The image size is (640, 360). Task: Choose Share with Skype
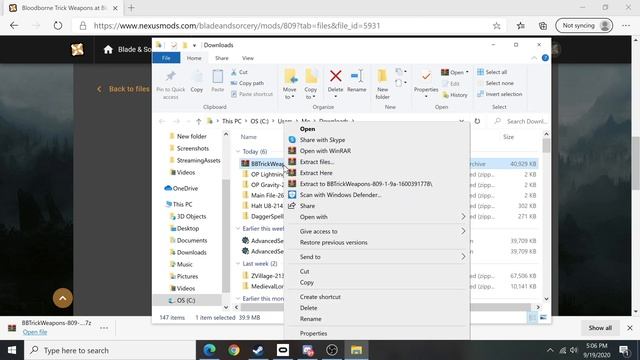point(377,140)
